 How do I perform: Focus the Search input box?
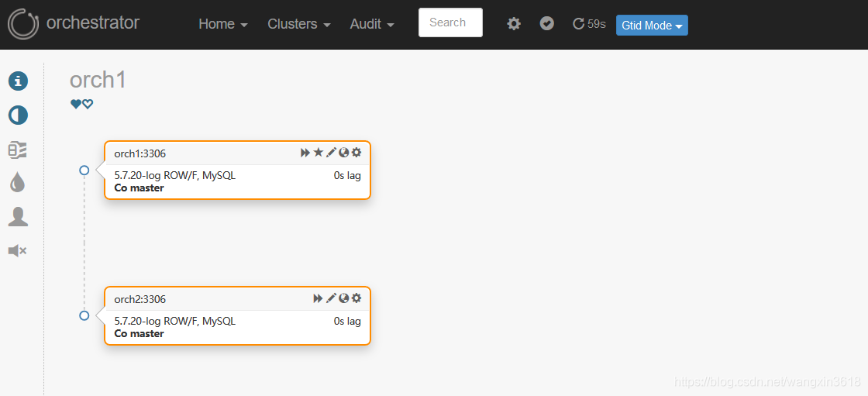click(450, 22)
